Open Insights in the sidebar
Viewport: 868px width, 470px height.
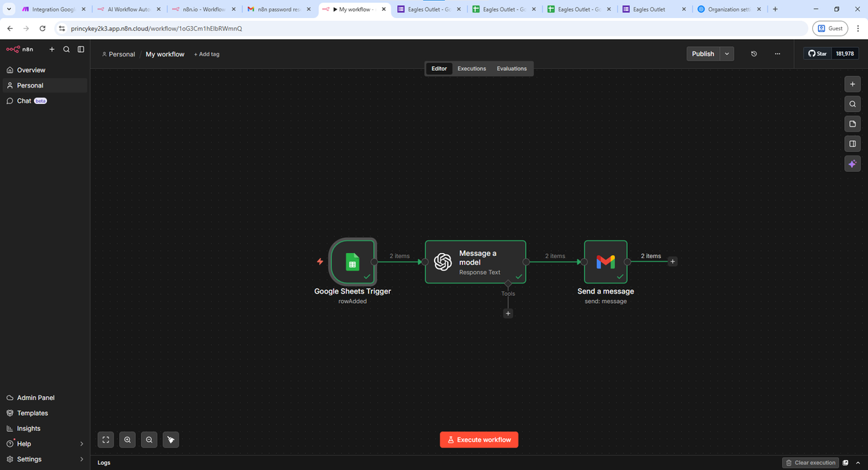tap(44, 428)
